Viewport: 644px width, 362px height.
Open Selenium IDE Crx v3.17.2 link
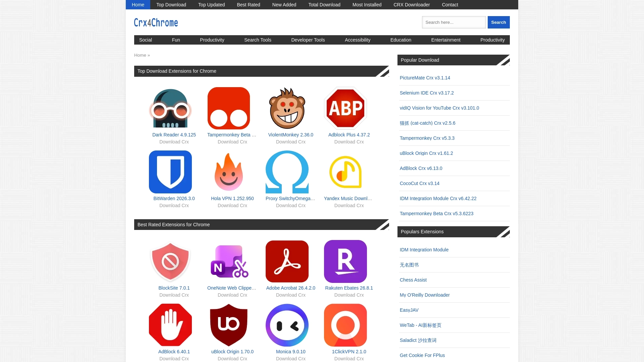click(427, 93)
